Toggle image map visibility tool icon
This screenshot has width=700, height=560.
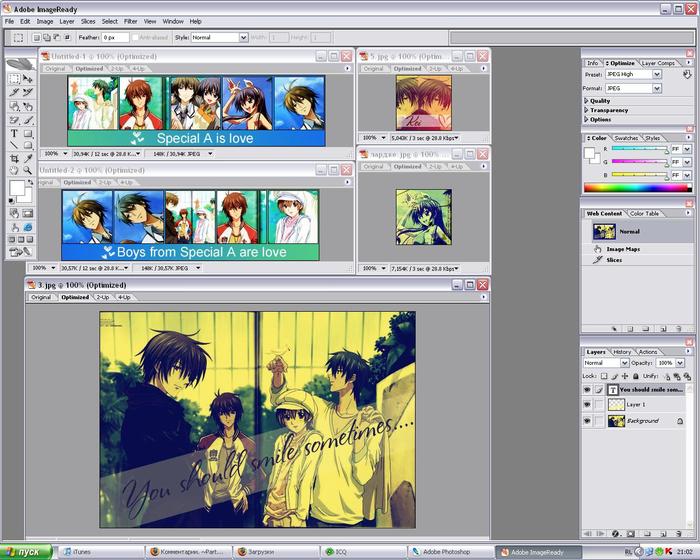point(14,213)
